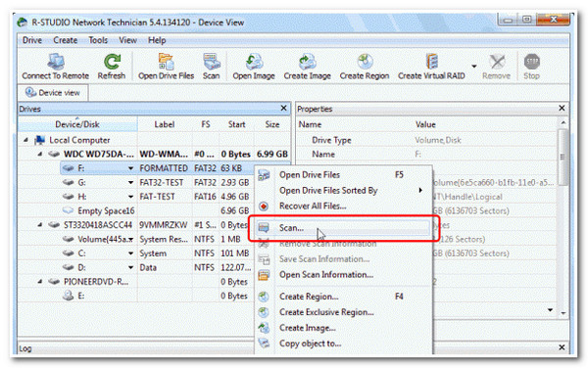Open dropdown arrow on F: drive row
Viewport: 588px width, 368px height.
(130, 168)
